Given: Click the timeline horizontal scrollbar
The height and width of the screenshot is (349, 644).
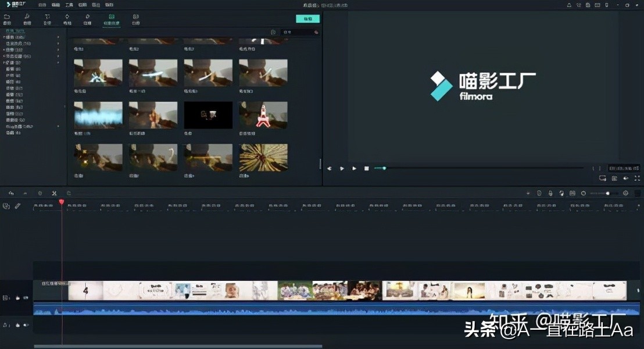Looking at the screenshot, I should pyautogui.click(x=178, y=346).
